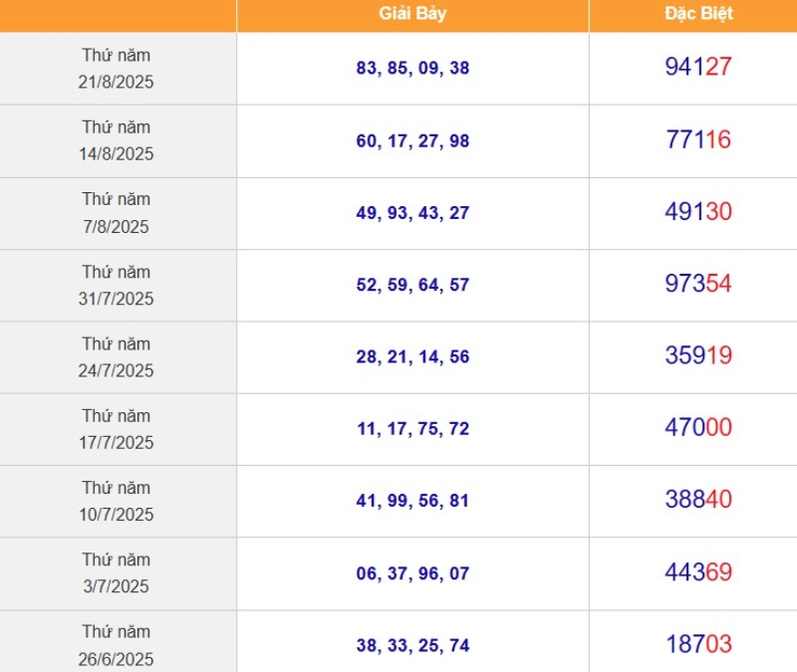This screenshot has width=797, height=672.
Task: Click special prize number 97354
Action: click(698, 285)
